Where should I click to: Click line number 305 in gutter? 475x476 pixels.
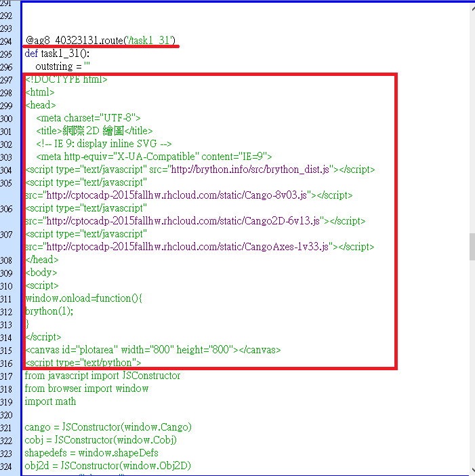6,183
